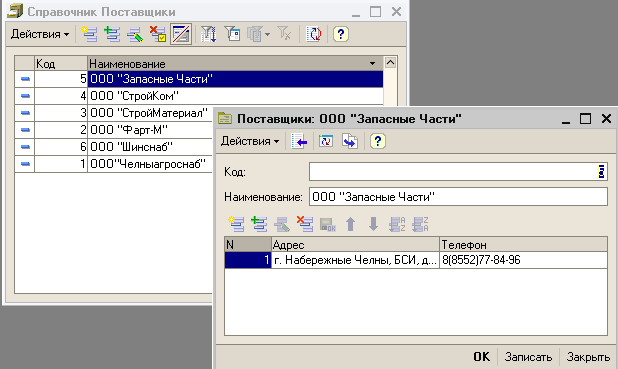The image size is (618, 369).
Task: Click Go to / copy icon in Поставщики toolbar
Action: click(350, 141)
